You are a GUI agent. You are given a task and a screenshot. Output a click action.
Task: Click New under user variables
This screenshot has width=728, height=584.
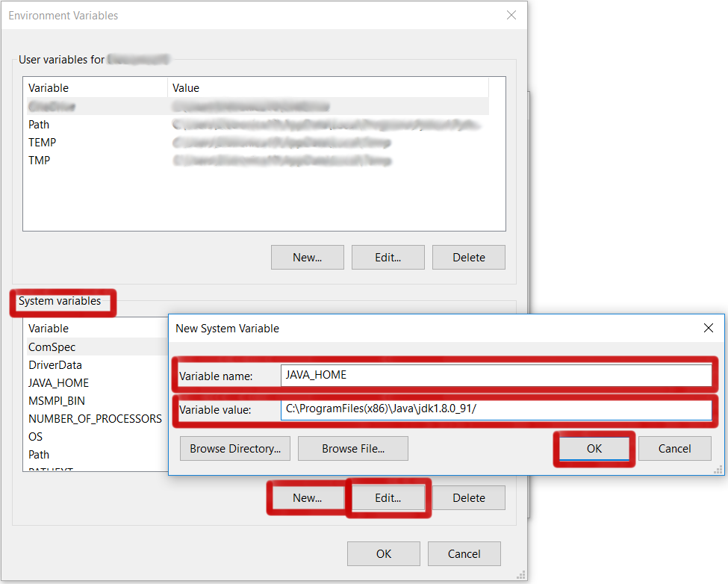(x=307, y=257)
